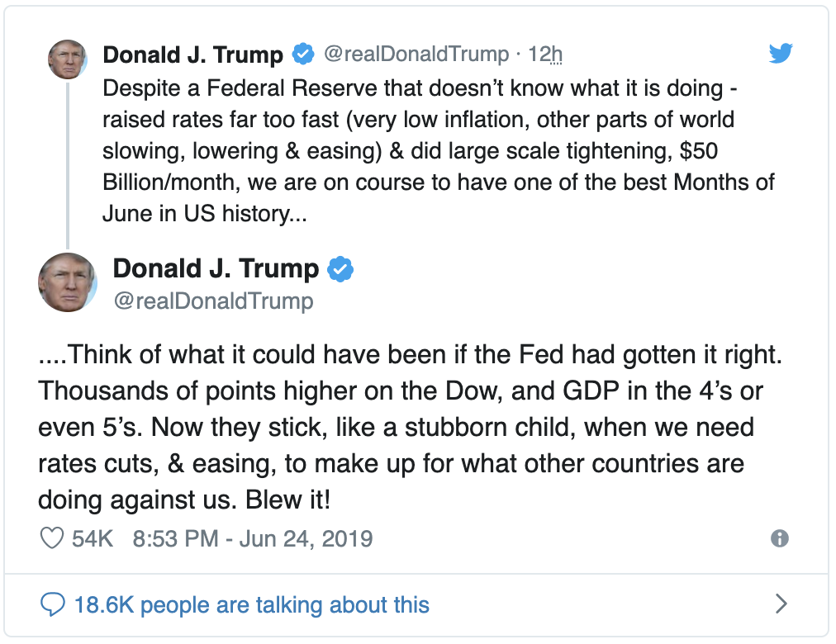Click the "12h" timestamp on the top tweet

pyautogui.click(x=545, y=54)
